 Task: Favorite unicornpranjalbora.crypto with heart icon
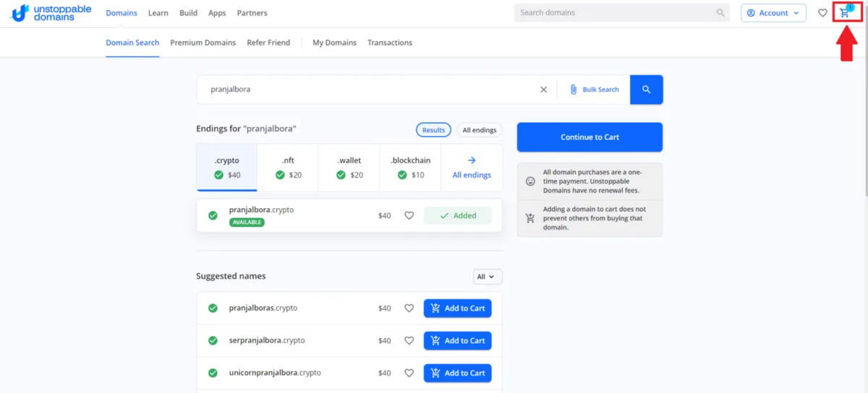tap(409, 373)
